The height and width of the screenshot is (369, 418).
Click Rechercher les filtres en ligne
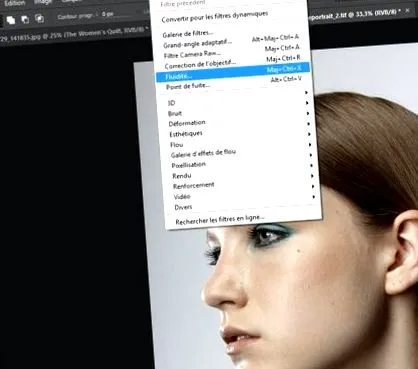click(220, 220)
